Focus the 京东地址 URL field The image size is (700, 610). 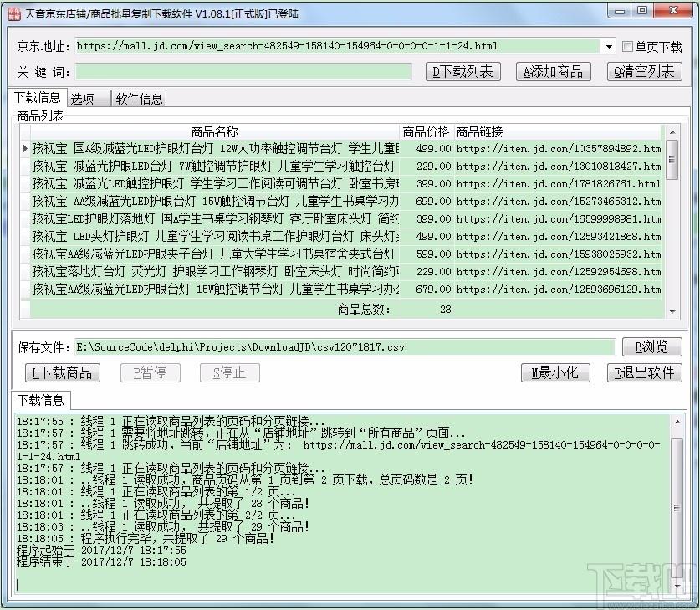point(337,46)
